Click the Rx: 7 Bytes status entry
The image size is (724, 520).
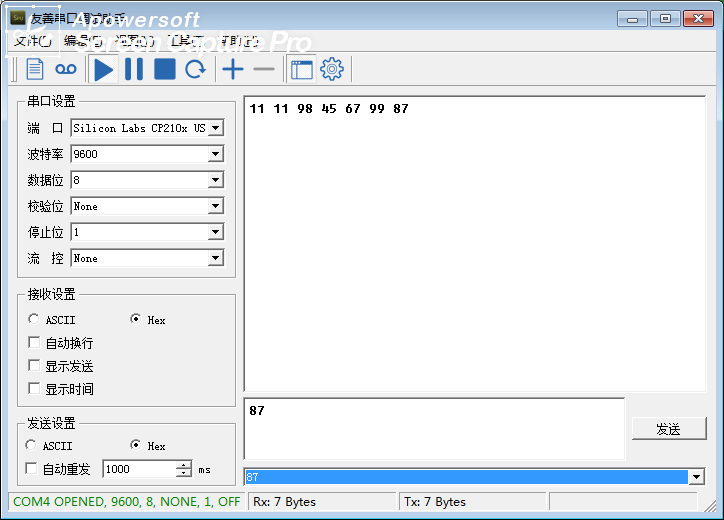coord(284,502)
